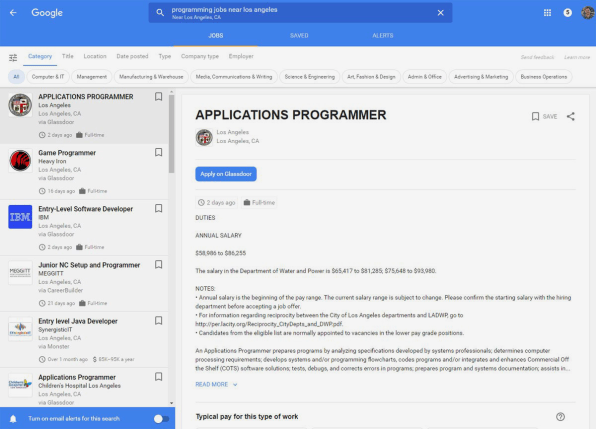Click the SynergisticIT company logo

tap(20, 329)
